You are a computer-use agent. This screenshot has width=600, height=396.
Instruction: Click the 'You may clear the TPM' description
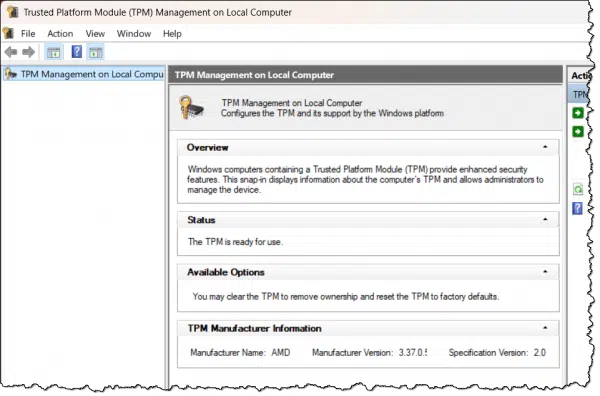pyautogui.click(x=346, y=297)
